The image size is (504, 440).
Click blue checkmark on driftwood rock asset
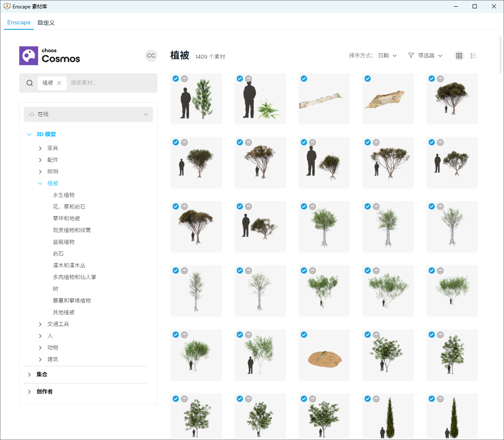[368, 78]
